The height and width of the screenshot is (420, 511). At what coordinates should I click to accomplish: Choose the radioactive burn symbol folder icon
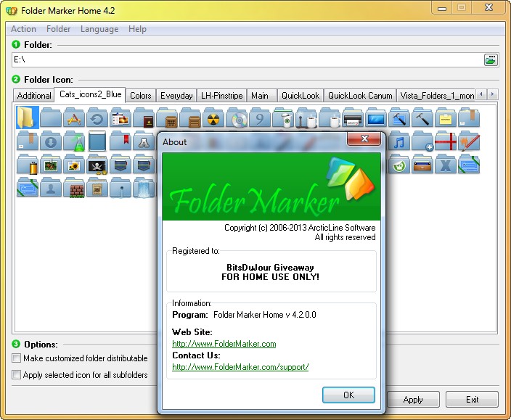coord(213,118)
